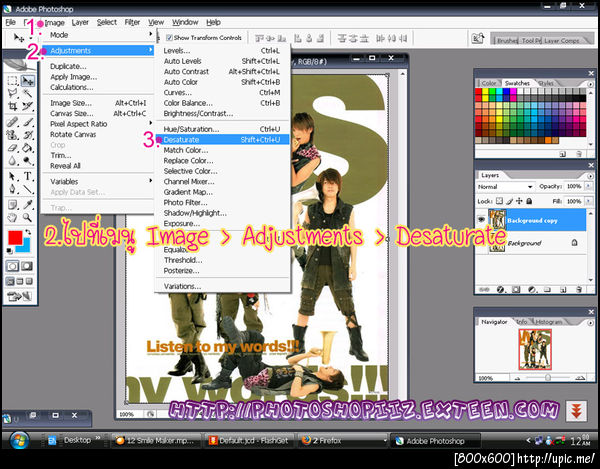
Task: Open the Navigator panel options menu arrow
Action: [x=590, y=322]
